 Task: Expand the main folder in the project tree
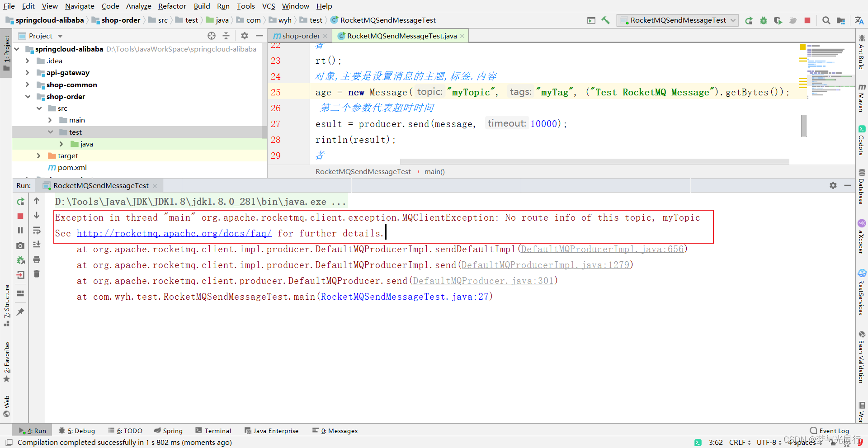click(x=50, y=120)
